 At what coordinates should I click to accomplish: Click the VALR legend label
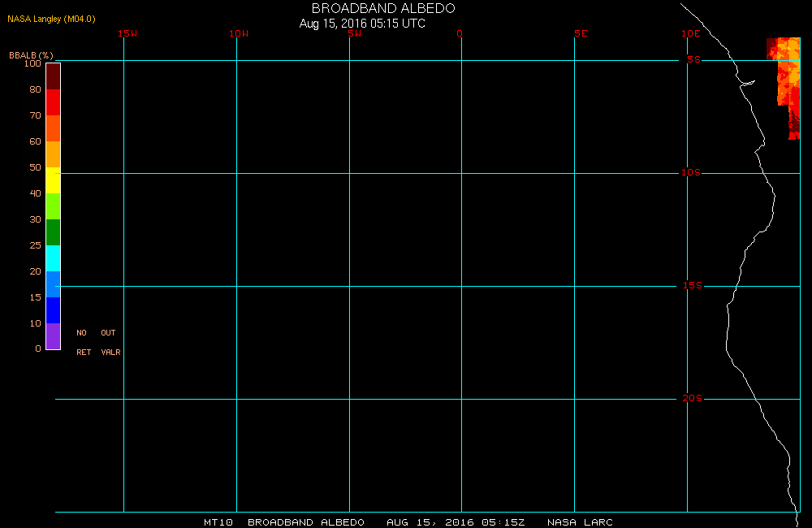coord(110,353)
